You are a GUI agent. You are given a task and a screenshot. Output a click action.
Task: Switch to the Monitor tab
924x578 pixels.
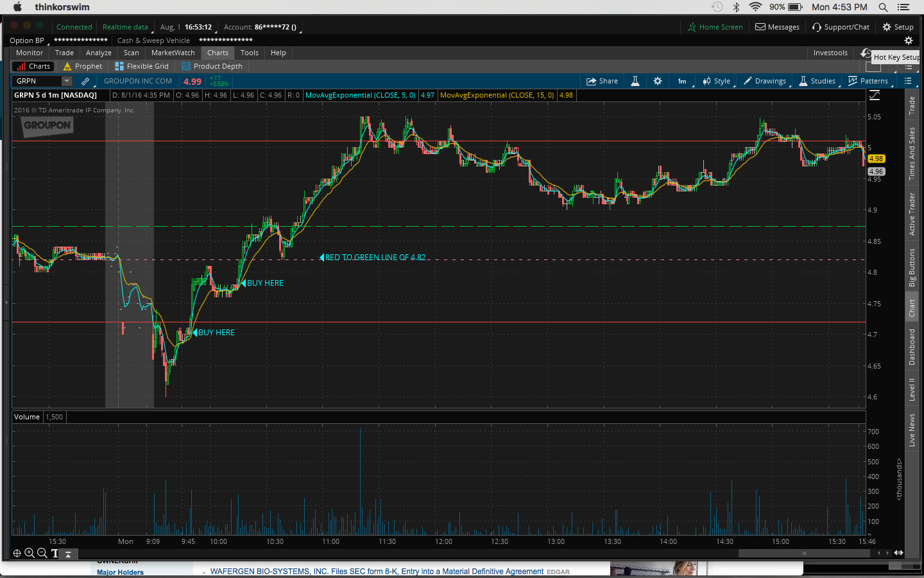[x=30, y=53]
